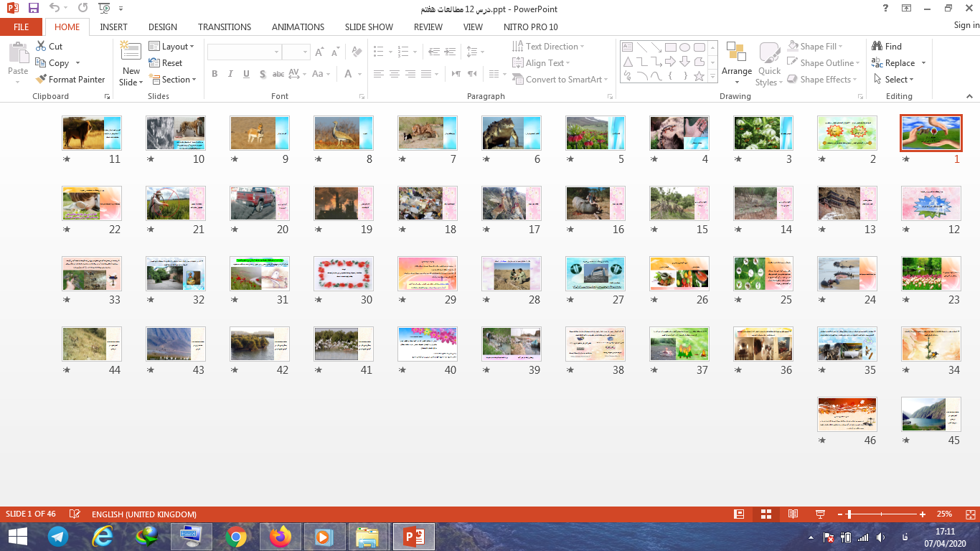Start Slide Show from status bar icon
980x551 pixels.
click(x=820, y=514)
